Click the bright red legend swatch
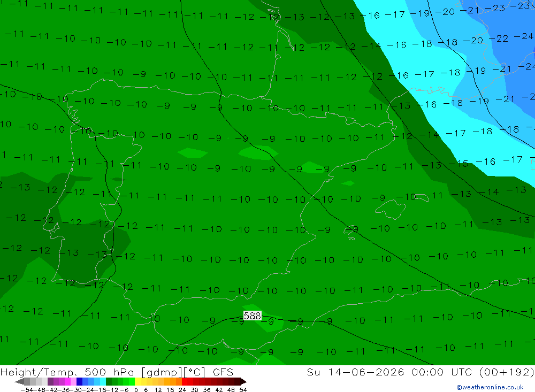The height and width of the screenshot is (392, 535). click(x=185, y=382)
